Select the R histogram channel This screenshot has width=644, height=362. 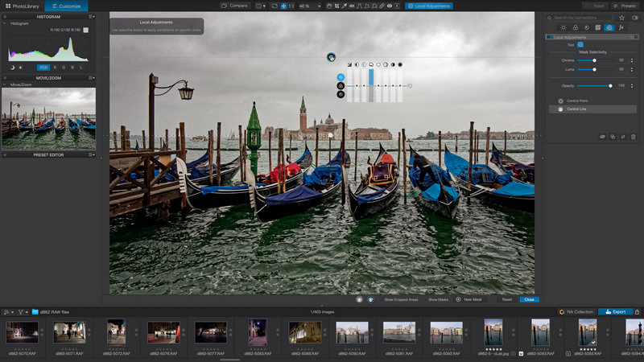(x=55, y=68)
